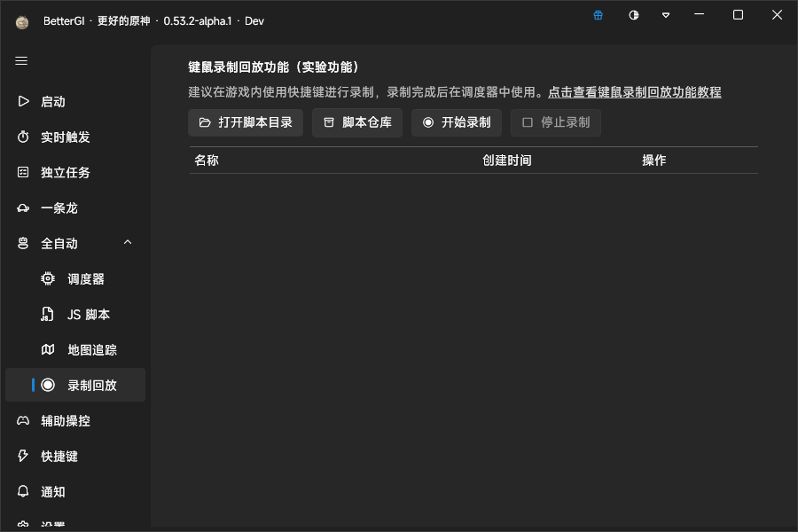Go to 实时触发 page
Screen dimensions: 798x532
75,137
